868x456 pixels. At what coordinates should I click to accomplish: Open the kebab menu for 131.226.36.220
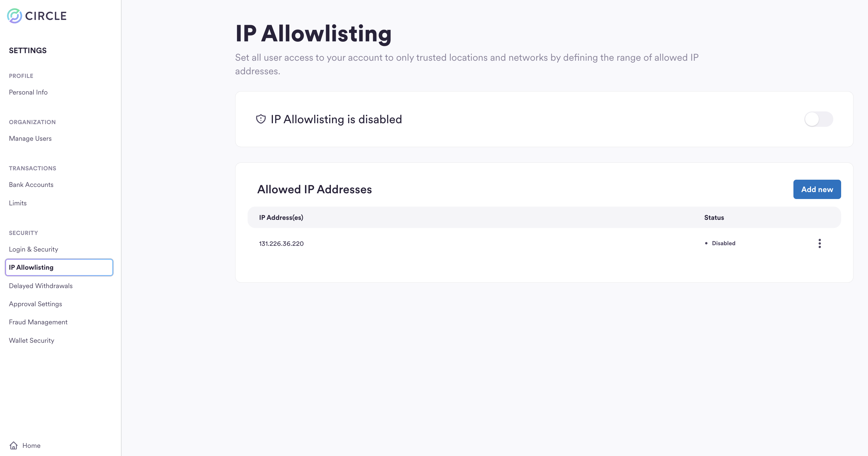click(820, 243)
